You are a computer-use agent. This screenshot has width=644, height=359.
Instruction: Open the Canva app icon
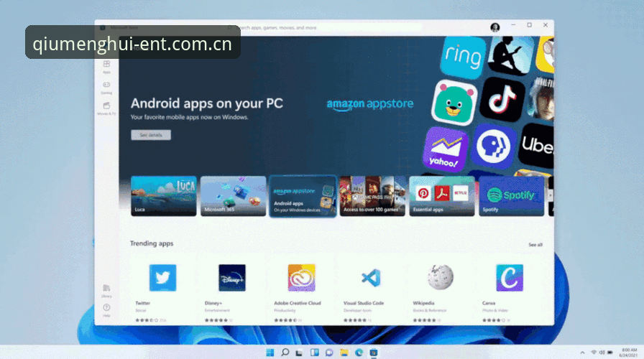tap(510, 278)
